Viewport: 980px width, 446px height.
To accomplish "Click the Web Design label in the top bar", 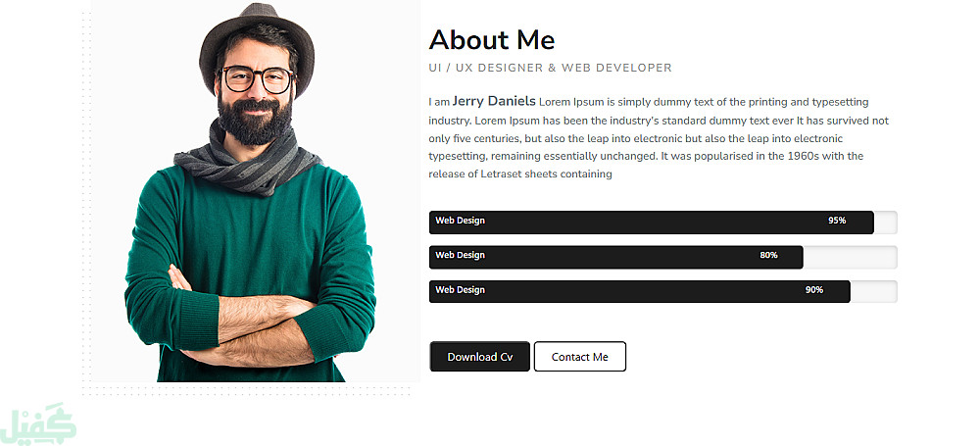I will (x=460, y=221).
